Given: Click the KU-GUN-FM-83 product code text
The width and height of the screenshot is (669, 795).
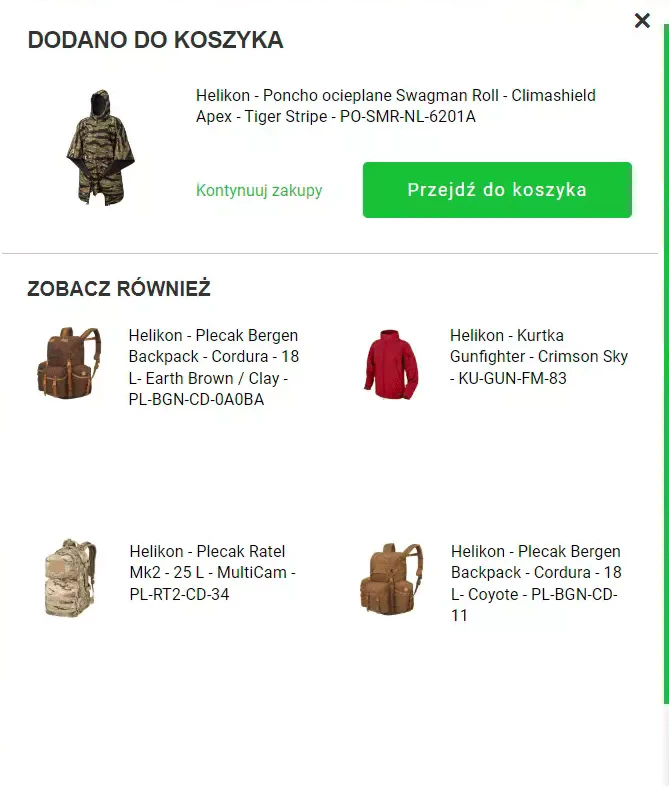Looking at the screenshot, I should pos(512,378).
